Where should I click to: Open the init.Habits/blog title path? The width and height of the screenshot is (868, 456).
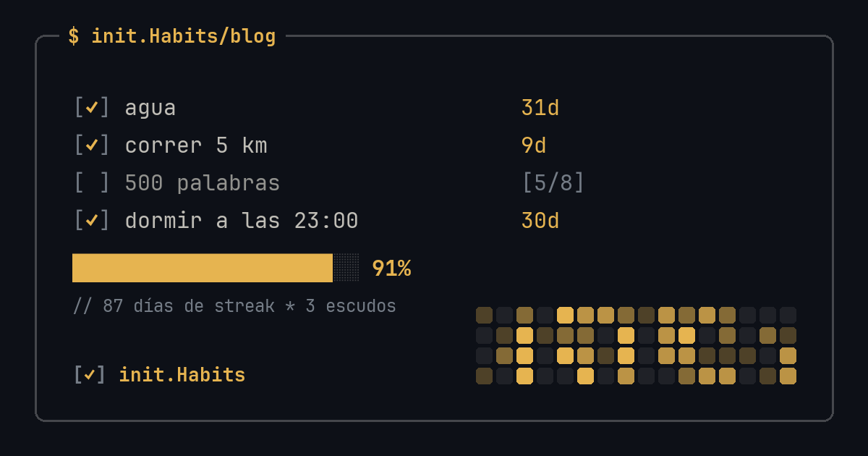[x=183, y=36]
